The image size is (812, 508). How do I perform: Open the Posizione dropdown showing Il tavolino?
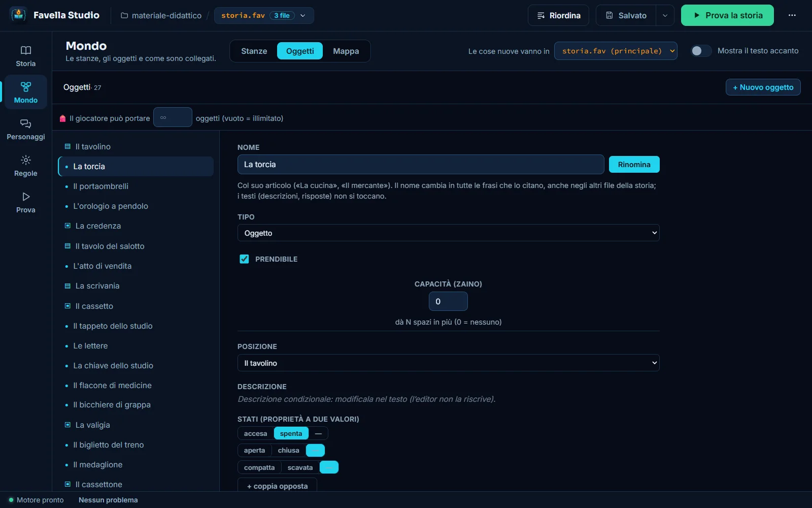448,363
